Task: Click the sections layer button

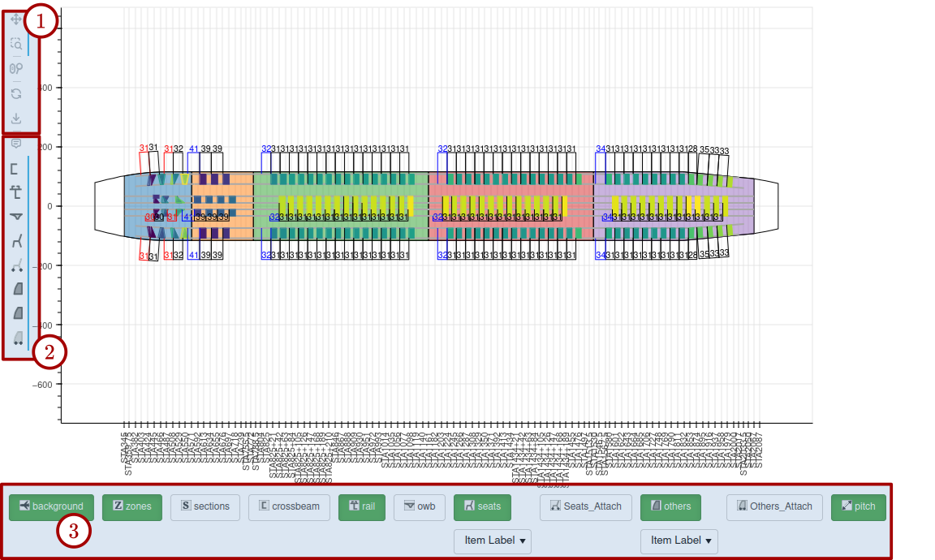Action: pos(205,506)
